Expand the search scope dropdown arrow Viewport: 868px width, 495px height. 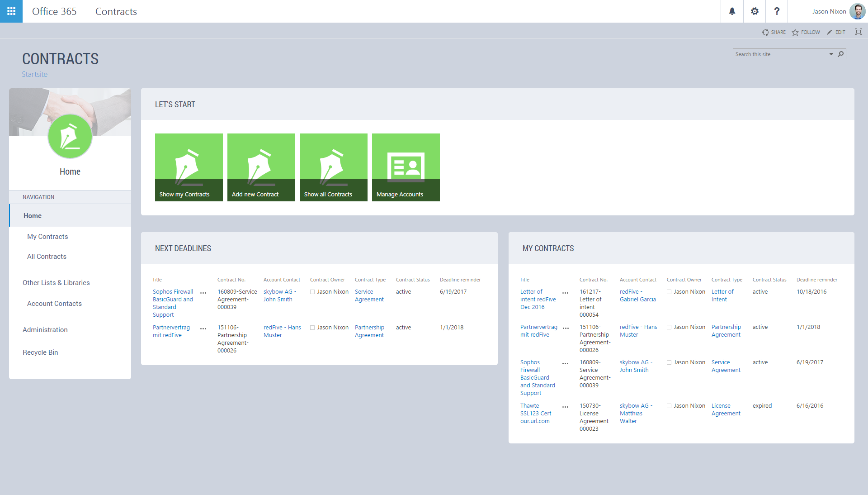coord(831,54)
